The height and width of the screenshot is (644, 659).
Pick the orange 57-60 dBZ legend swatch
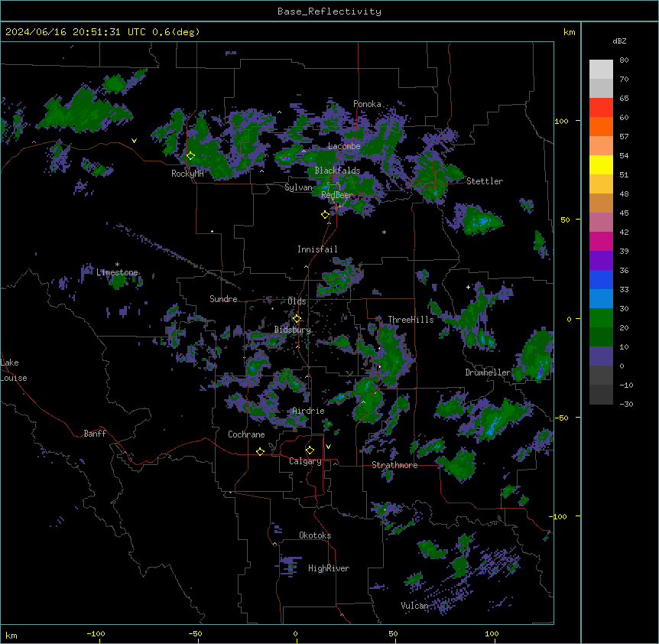(x=601, y=126)
